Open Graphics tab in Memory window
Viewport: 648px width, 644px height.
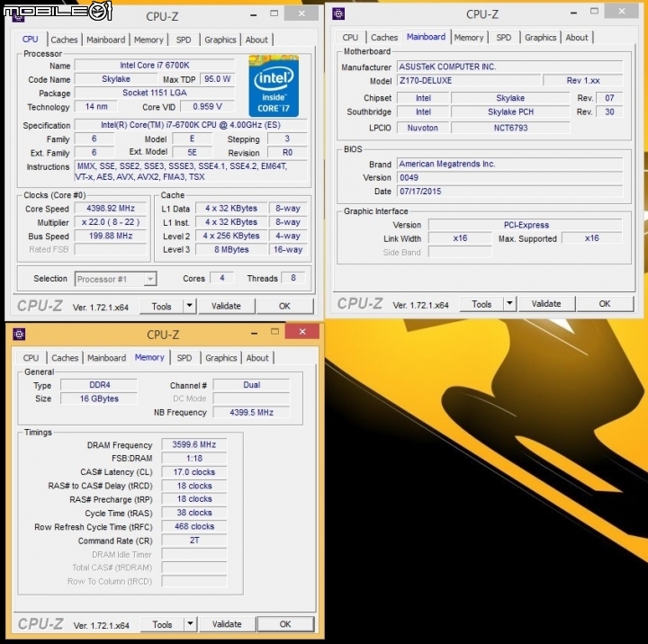(x=221, y=358)
